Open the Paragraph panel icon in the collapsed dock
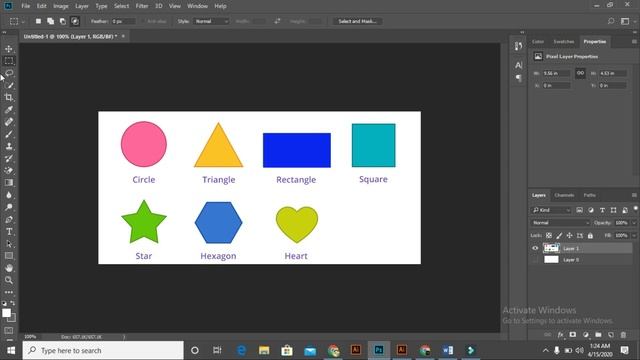This screenshot has height=360, width=640. [518, 78]
